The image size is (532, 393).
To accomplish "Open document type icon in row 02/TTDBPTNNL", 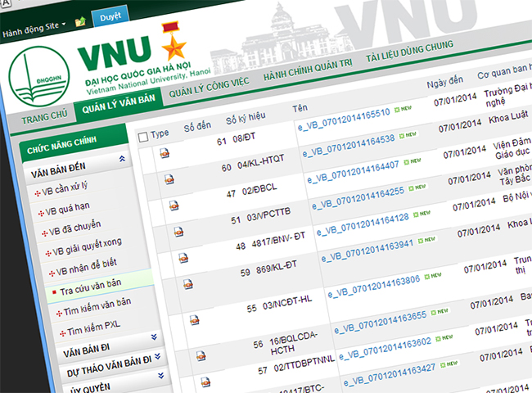I will (x=205, y=382).
